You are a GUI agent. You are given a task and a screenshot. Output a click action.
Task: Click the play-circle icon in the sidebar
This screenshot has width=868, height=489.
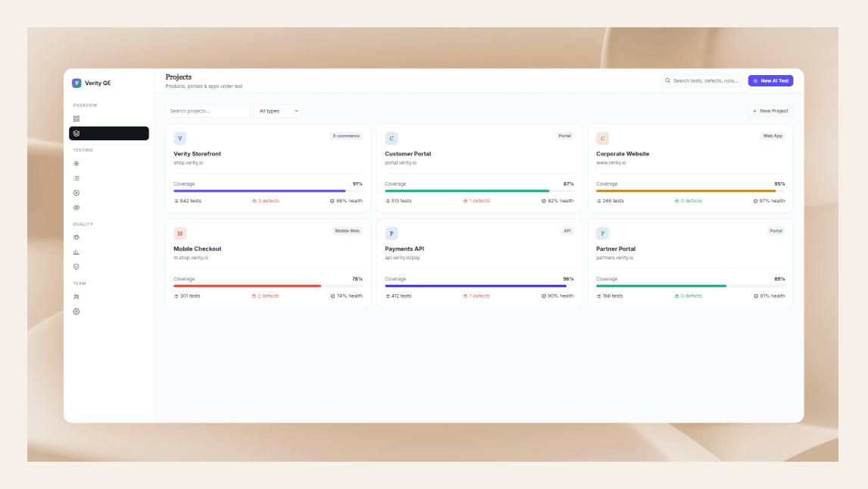(x=76, y=193)
